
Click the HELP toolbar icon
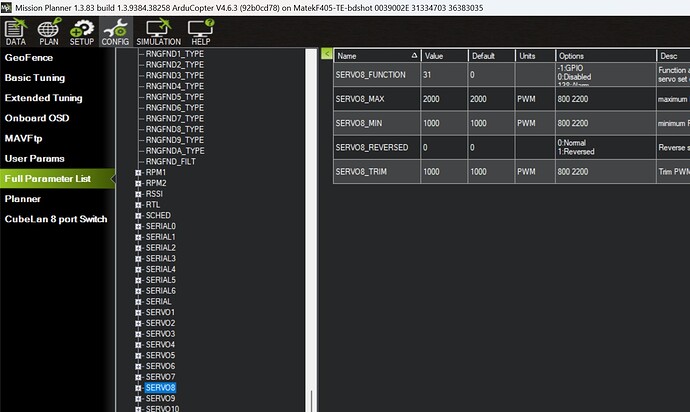click(200, 34)
